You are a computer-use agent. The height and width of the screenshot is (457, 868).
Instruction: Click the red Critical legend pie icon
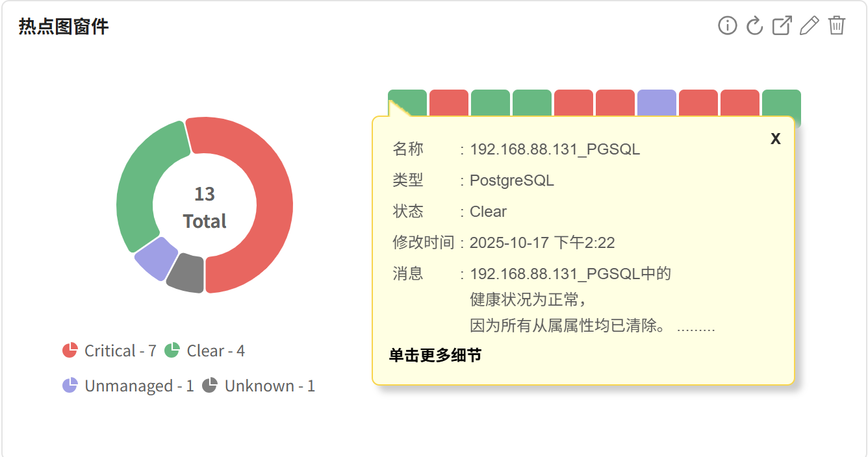71,351
